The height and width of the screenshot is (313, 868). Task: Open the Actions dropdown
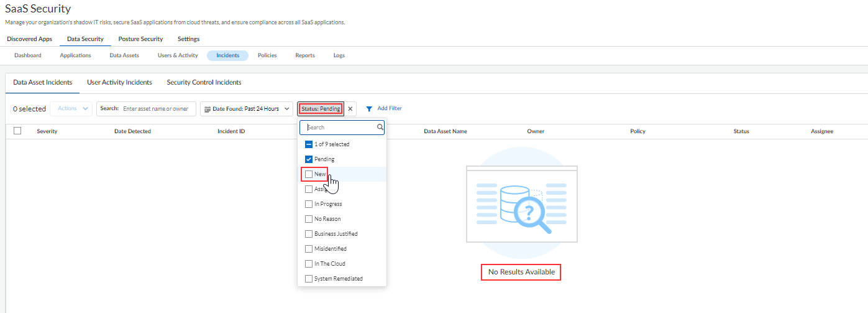(x=71, y=109)
